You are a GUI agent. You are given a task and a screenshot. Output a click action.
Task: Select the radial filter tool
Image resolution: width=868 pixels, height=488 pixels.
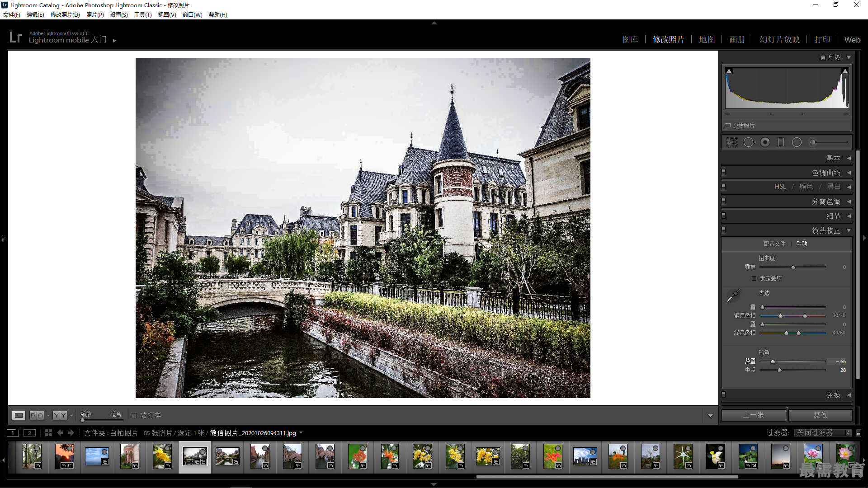pyautogui.click(x=797, y=142)
